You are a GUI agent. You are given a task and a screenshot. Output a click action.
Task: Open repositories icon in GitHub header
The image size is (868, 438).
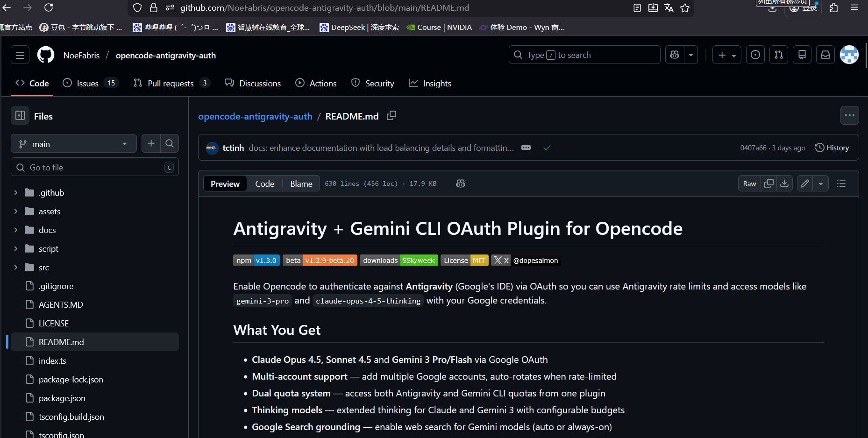coord(802,55)
